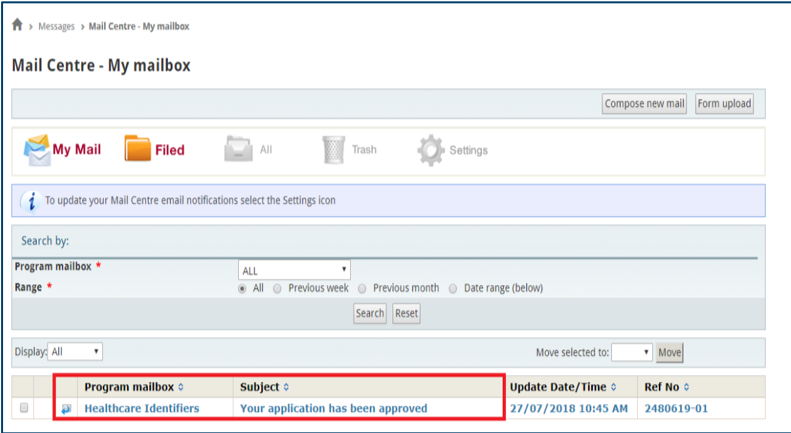The height and width of the screenshot is (433, 791).
Task: Click the Update Date/Time header text
Action: (558, 387)
